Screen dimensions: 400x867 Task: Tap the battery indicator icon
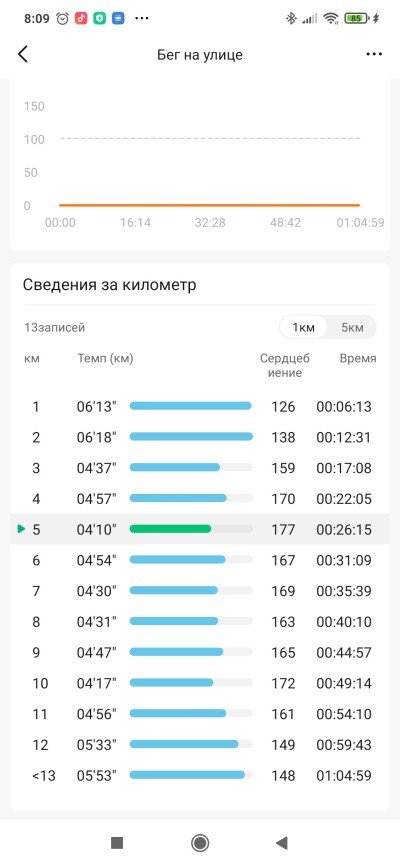tap(359, 18)
